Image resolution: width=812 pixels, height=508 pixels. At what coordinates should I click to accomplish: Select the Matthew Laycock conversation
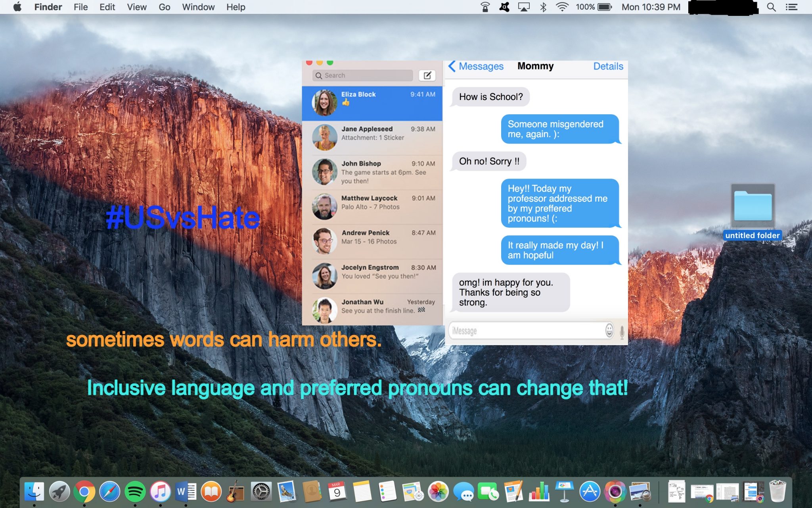(x=372, y=207)
